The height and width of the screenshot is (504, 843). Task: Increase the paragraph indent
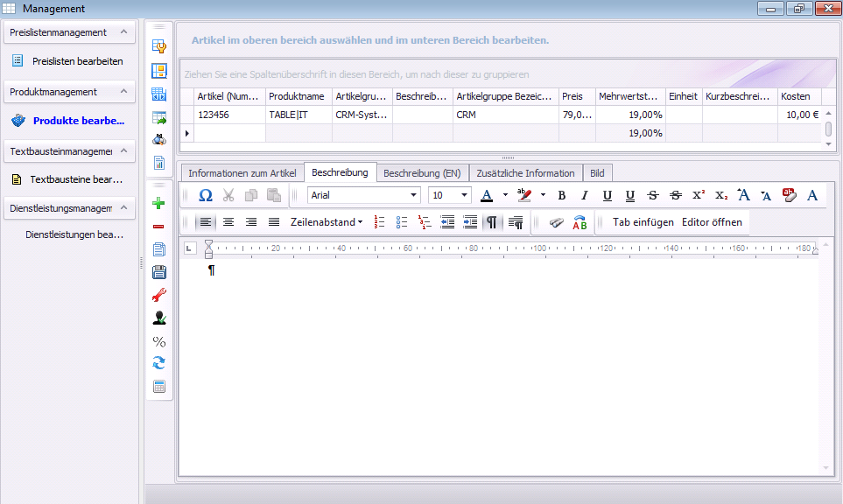(470, 222)
